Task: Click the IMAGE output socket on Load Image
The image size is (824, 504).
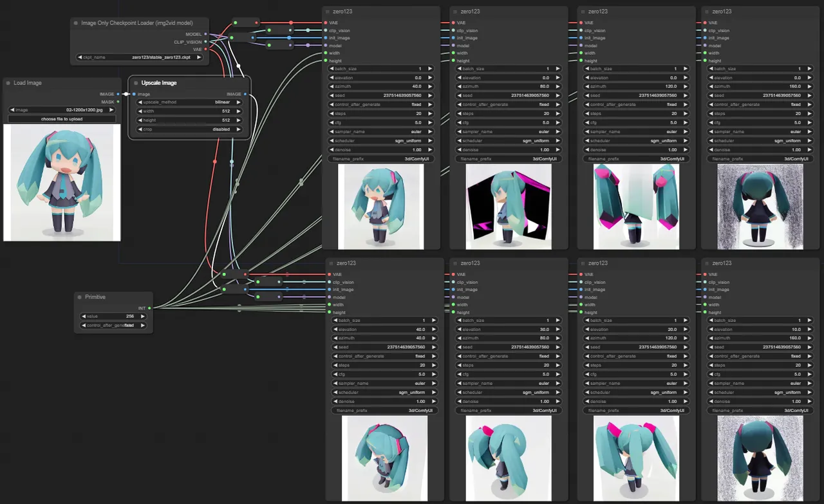Action: pos(118,94)
